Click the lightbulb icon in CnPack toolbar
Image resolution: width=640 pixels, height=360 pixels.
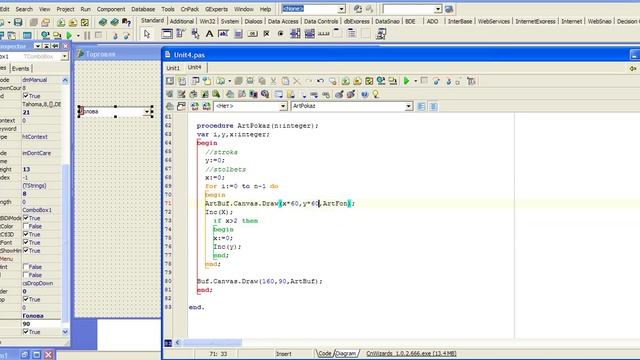click(376, 94)
